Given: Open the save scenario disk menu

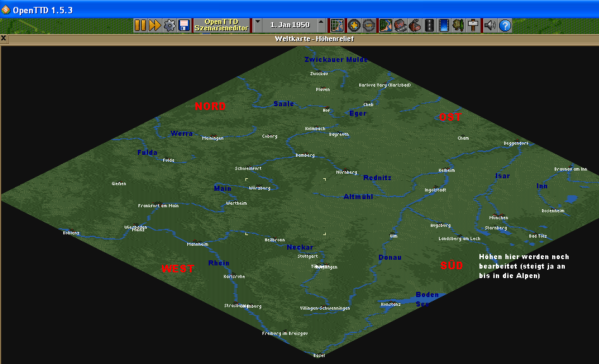Looking at the screenshot, I should pyautogui.click(x=184, y=25).
